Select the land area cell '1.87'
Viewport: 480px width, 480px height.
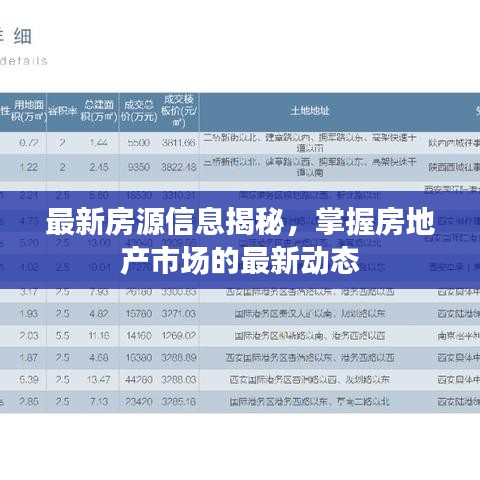[29, 358]
